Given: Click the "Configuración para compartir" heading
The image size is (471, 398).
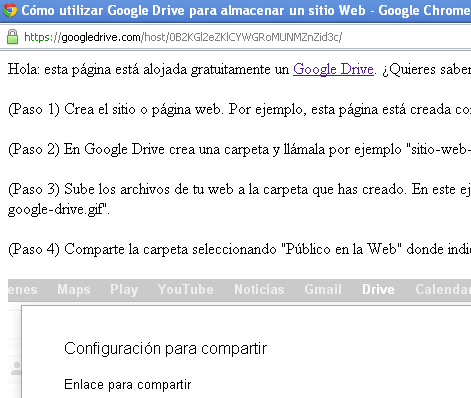Looking at the screenshot, I should pos(166,349).
